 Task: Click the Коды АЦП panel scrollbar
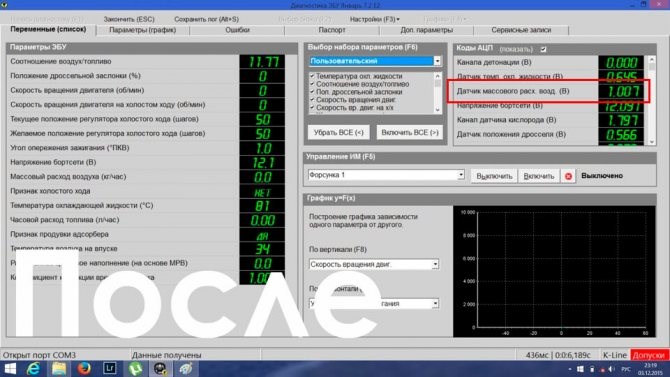pos(652,101)
